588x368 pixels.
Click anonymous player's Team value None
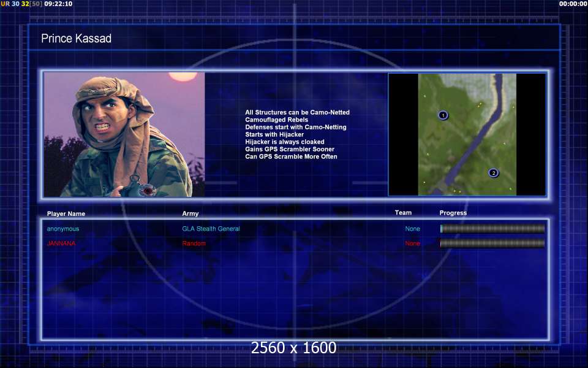point(412,229)
